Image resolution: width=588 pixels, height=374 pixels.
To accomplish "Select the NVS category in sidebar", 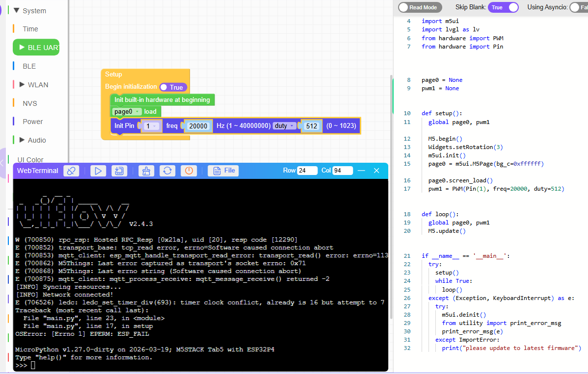I will (30, 103).
